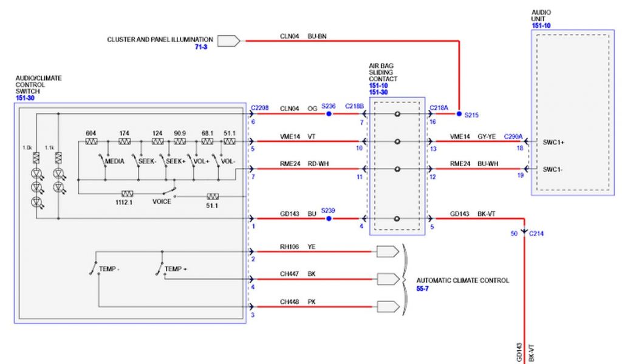Click the RH106 YE wire label
622x364 pixels.
293,246
